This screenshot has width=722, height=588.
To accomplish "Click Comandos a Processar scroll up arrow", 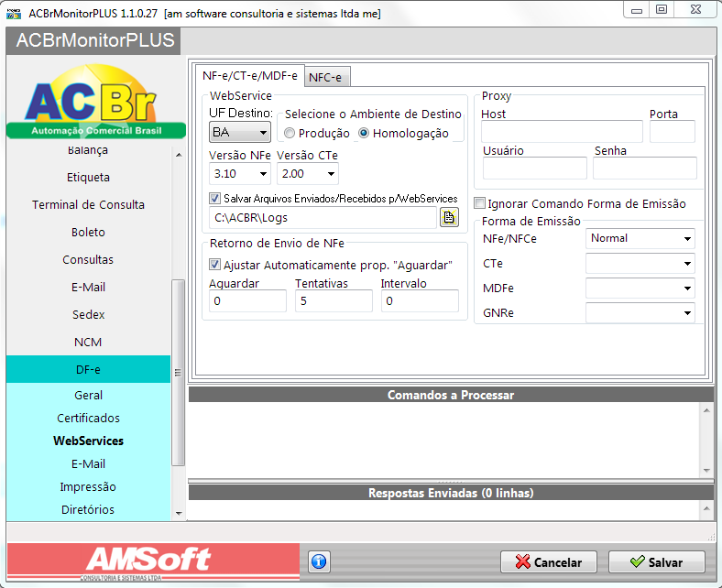I will [706, 409].
